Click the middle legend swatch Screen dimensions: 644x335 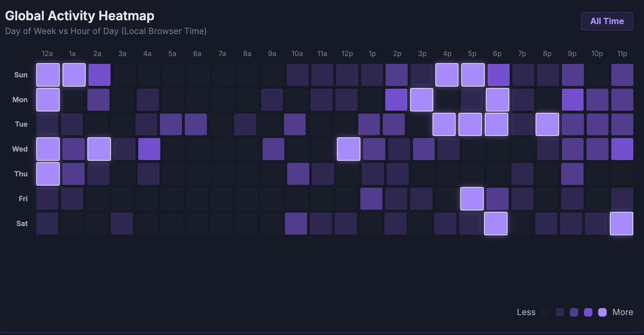[574, 312]
